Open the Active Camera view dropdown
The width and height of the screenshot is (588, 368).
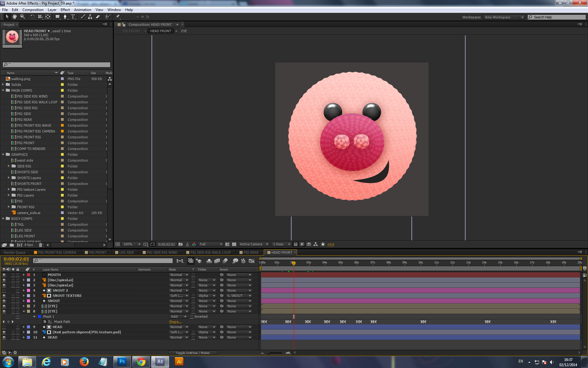(254, 244)
